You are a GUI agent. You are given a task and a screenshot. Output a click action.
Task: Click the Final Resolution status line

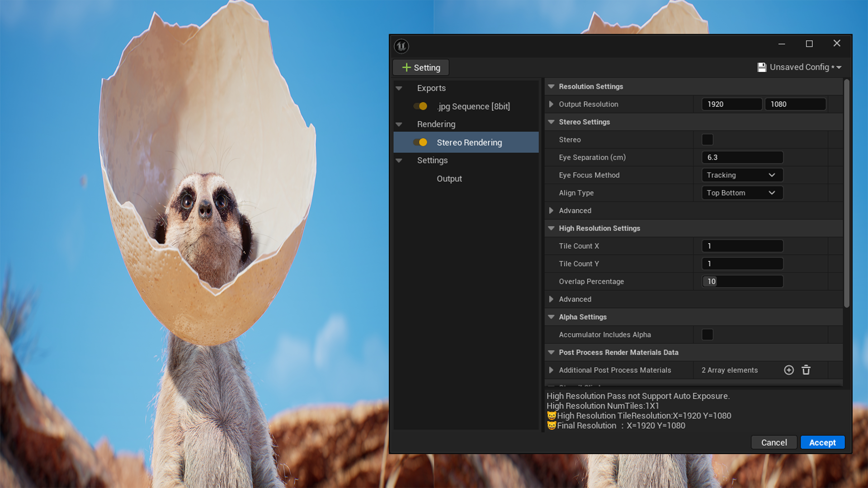[616, 426]
